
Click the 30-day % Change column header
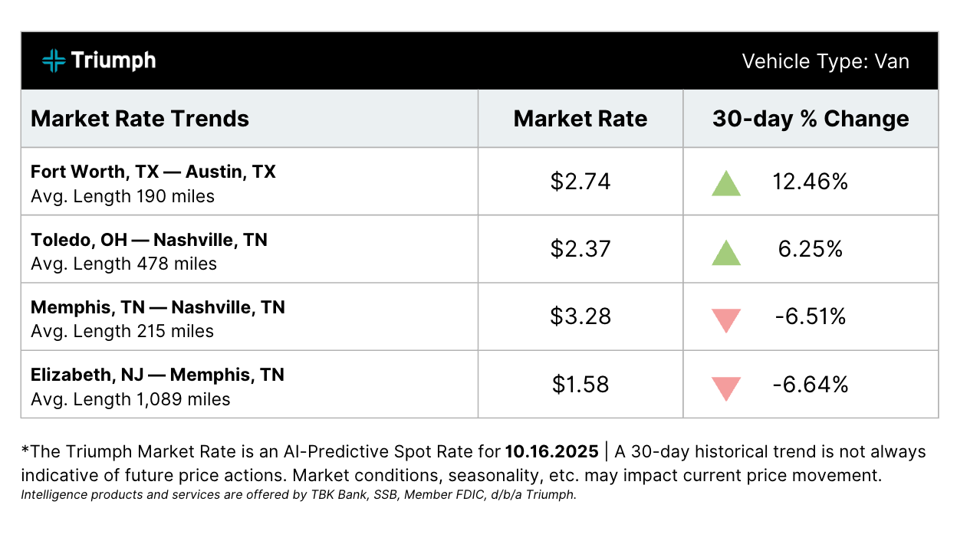pyautogui.click(x=810, y=119)
